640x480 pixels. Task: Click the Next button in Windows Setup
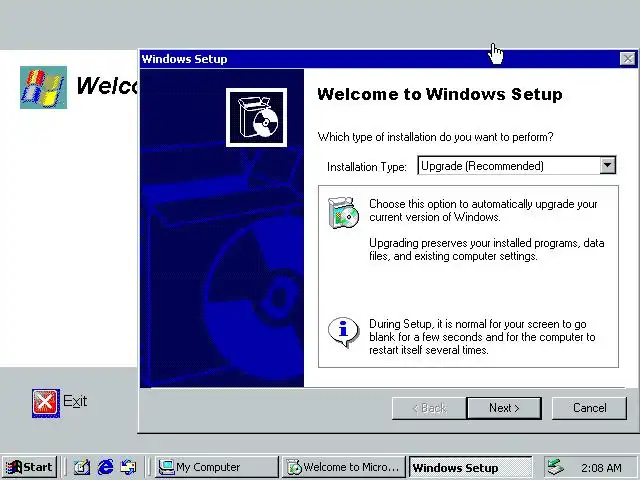tap(504, 408)
